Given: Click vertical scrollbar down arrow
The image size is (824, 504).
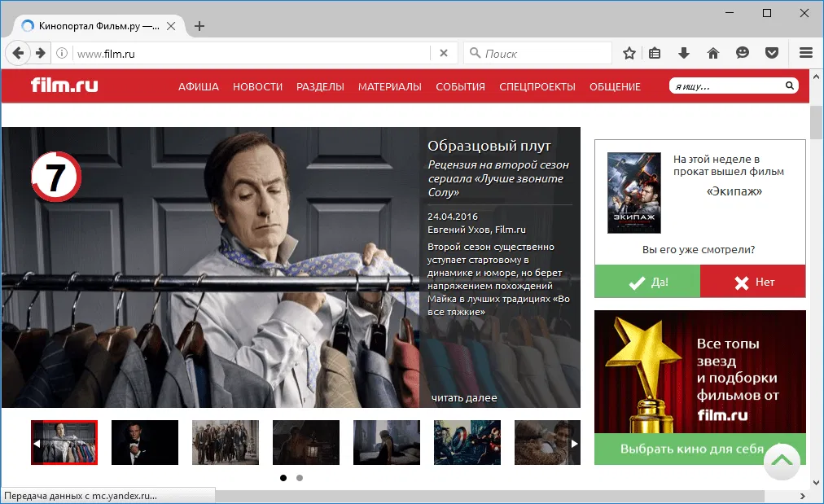Looking at the screenshot, I should [816, 482].
